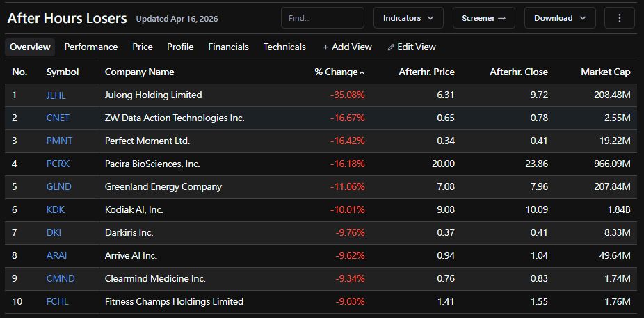This screenshot has height=318, width=644.
Task: Expand the Indicators dropdown
Action: point(408,18)
